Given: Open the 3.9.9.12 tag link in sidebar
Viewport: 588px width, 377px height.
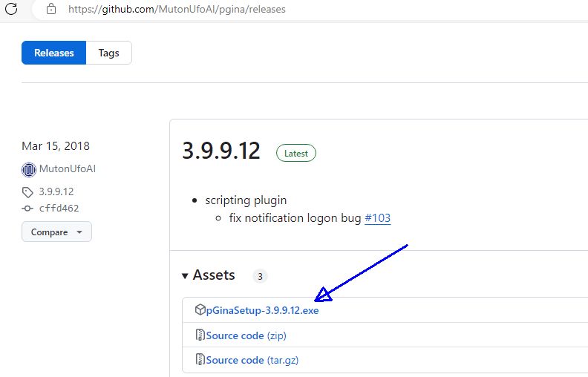Looking at the screenshot, I should tap(56, 191).
